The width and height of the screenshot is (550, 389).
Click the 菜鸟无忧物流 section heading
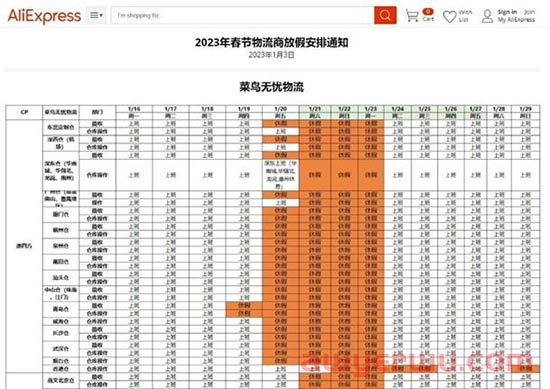tap(271, 87)
